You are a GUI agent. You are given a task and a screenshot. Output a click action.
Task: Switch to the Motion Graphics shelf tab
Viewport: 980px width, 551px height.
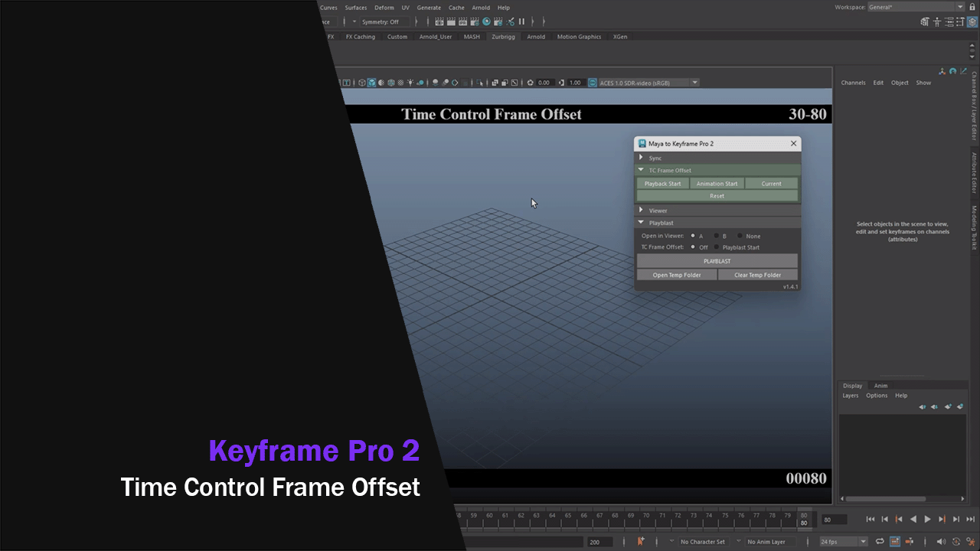579,37
